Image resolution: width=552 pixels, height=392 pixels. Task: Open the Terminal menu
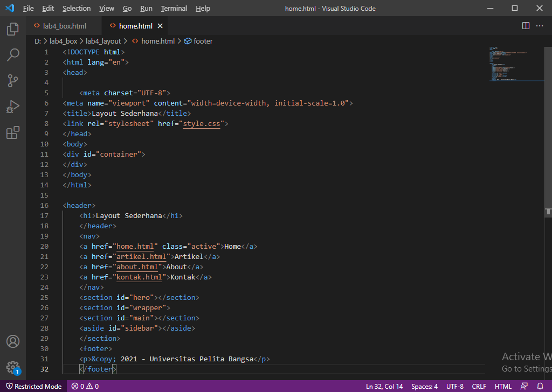(174, 8)
